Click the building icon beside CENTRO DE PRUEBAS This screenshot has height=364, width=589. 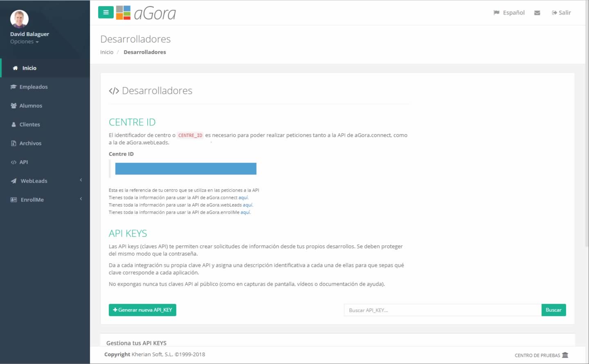565,355
